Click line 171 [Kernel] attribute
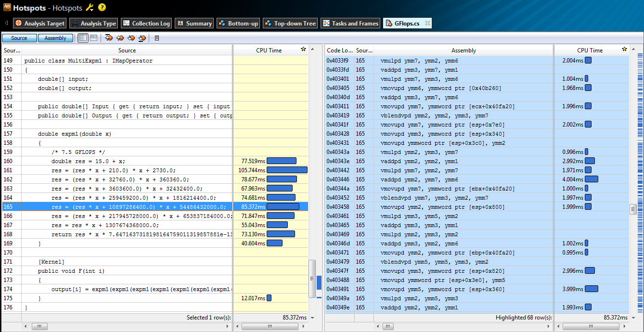The height and width of the screenshot is (332, 644). click(x=51, y=262)
